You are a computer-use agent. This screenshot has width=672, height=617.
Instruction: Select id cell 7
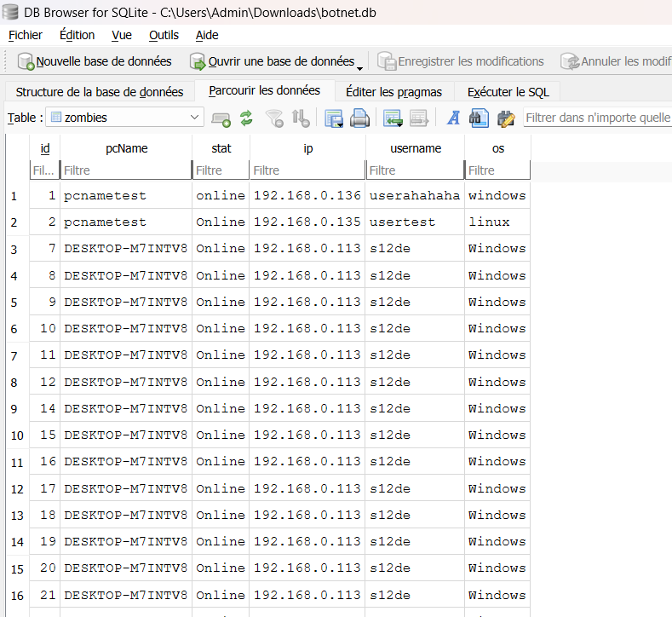pyautogui.click(x=45, y=249)
